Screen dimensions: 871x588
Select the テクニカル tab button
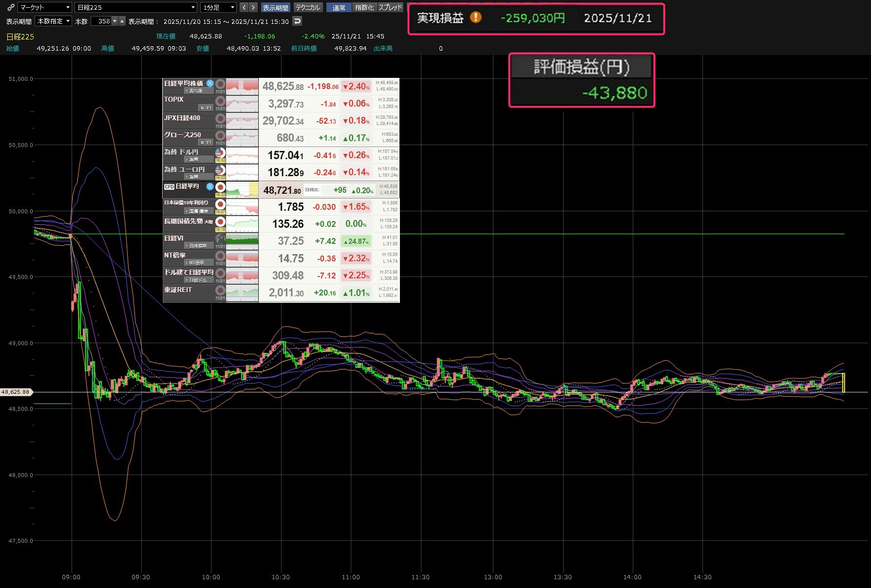pos(308,7)
